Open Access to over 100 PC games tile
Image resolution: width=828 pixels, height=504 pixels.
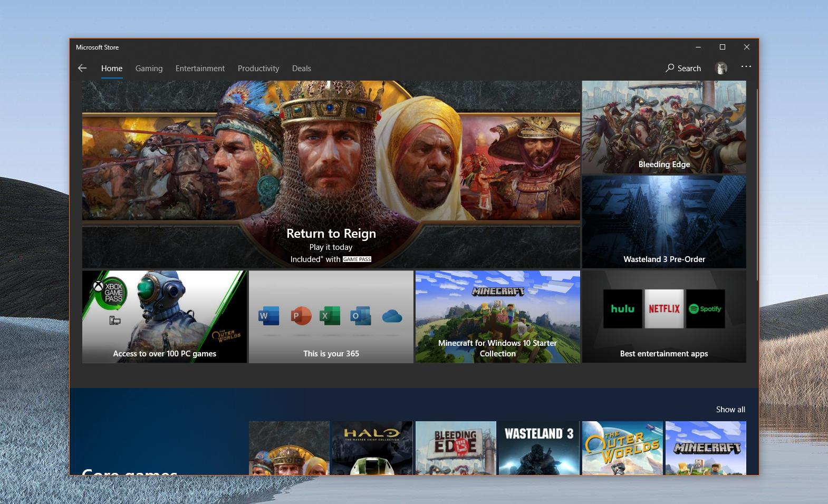pos(165,317)
